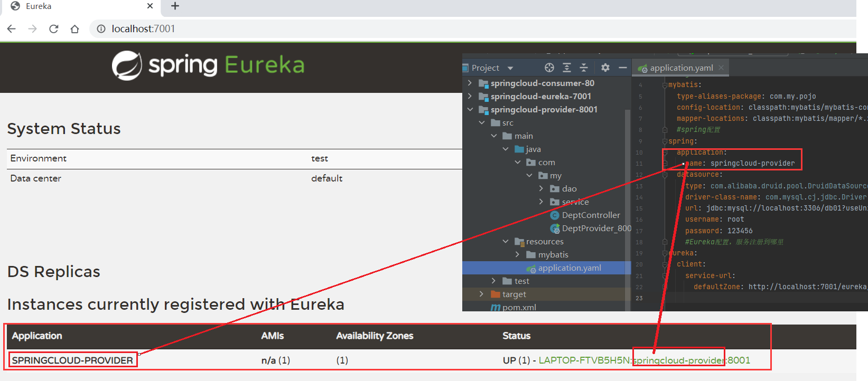The width and height of the screenshot is (868, 381).
Task: Click the browser back arrow
Action: pyautogui.click(x=12, y=28)
